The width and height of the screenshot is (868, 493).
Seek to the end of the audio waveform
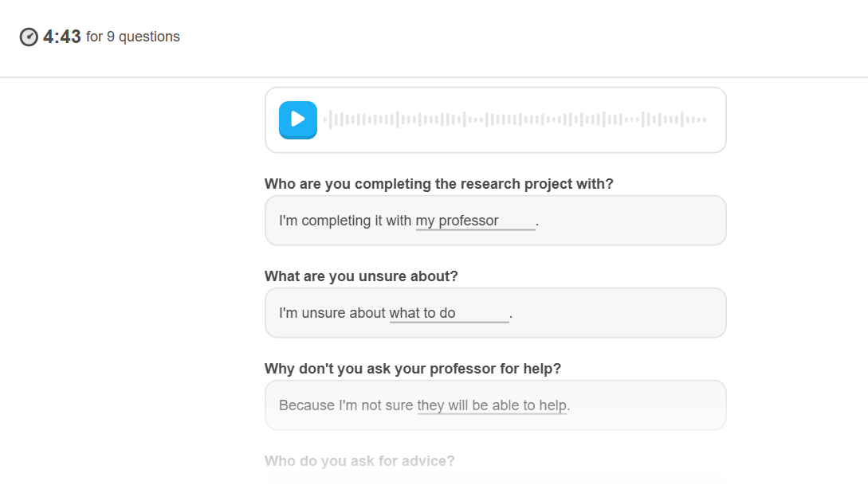tap(705, 119)
